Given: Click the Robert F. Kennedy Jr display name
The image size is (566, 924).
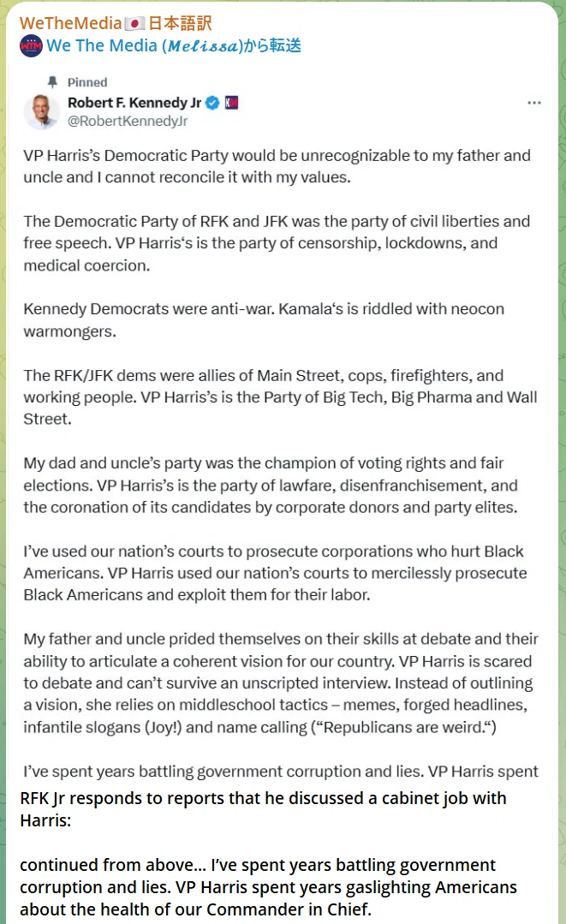Looking at the screenshot, I should click(x=134, y=103).
